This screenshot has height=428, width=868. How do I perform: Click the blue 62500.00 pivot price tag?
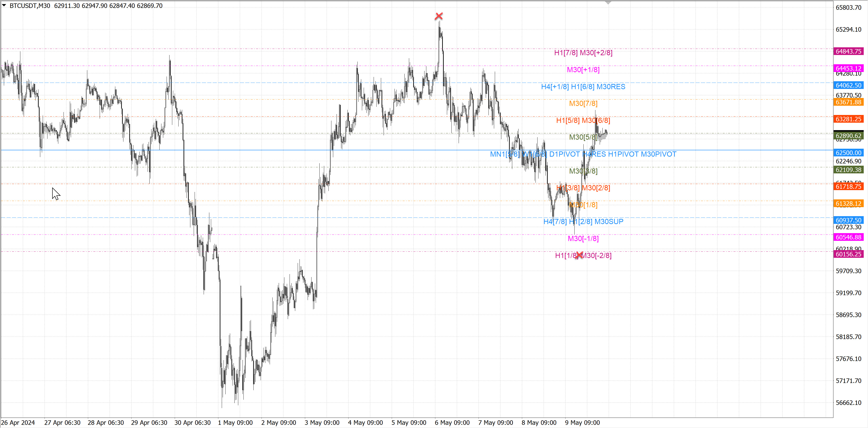(x=848, y=153)
